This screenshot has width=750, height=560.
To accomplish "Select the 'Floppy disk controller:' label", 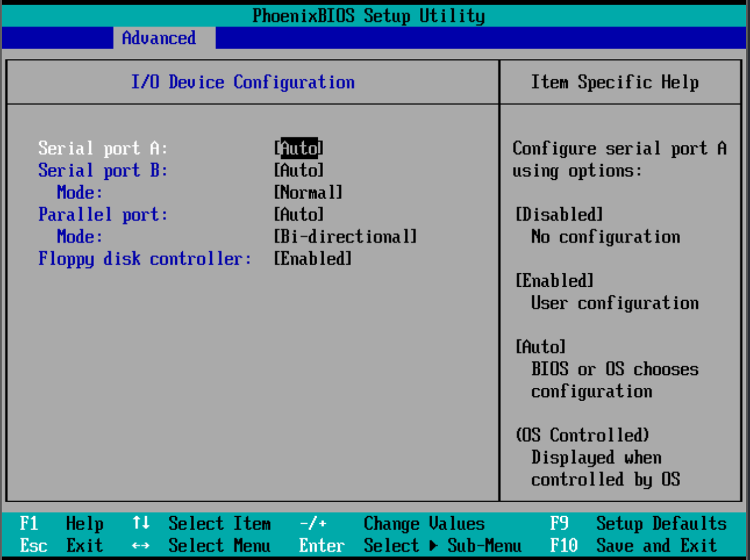I will 145,259.
